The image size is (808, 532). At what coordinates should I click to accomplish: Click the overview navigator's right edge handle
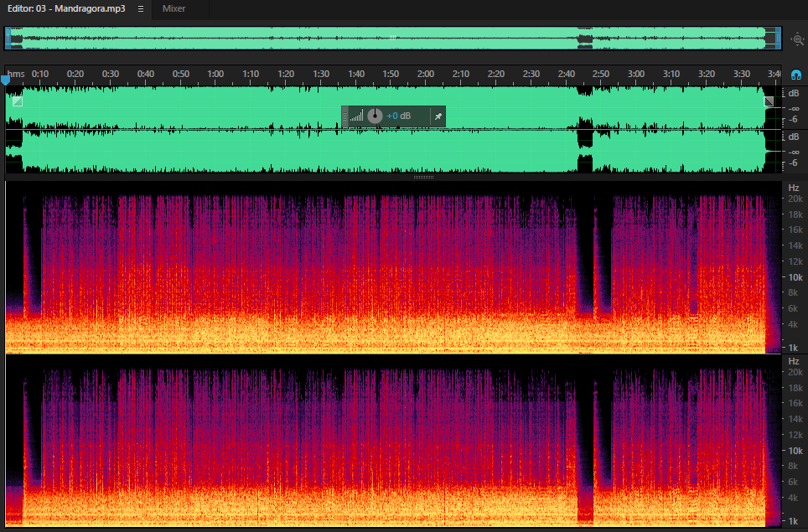click(778, 38)
